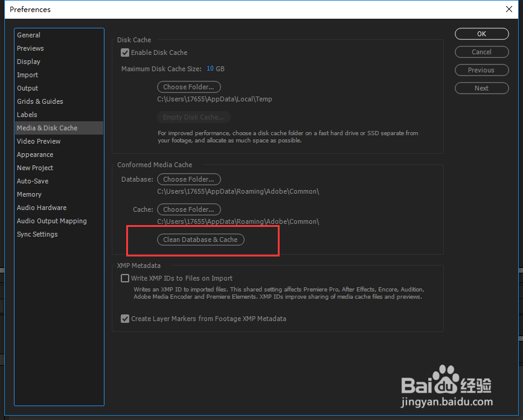Click the disk cache path C:\Users\17655\AppData\Local\Temp

pyautogui.click(x=214, y=99)
